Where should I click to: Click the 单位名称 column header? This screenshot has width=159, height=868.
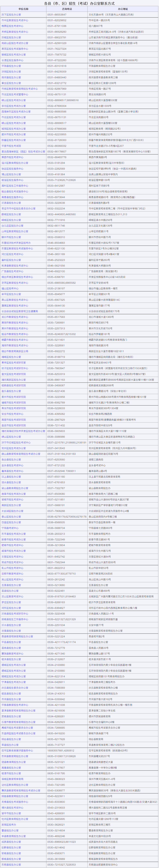(24, 9)
